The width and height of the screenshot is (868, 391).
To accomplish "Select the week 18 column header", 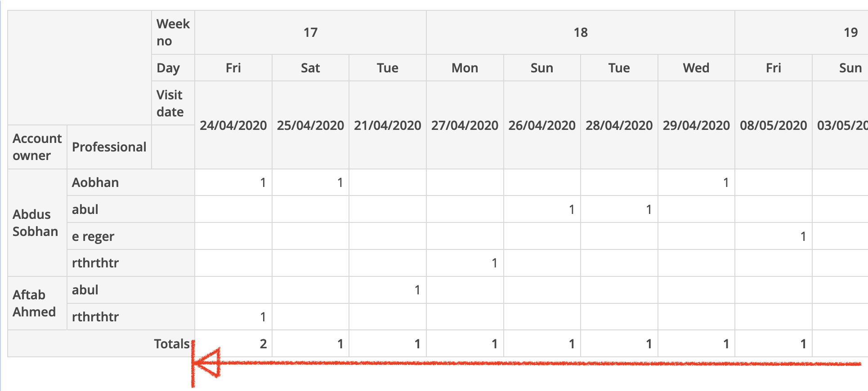I will click(581, 32).
